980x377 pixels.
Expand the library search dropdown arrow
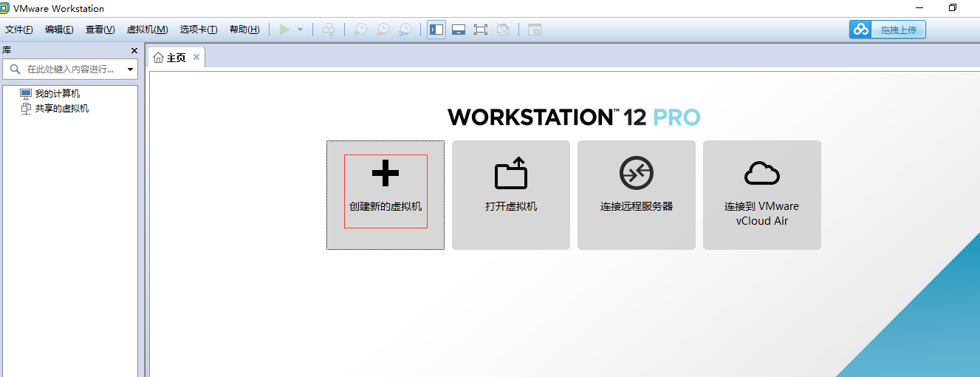(x=131, y=69)
